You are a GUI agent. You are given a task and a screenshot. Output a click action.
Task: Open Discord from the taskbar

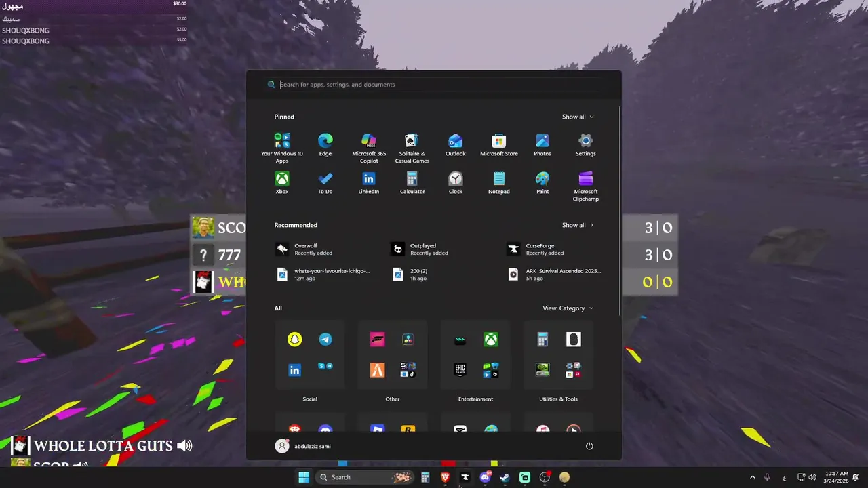pyautogui.click(x=485, y=477)
